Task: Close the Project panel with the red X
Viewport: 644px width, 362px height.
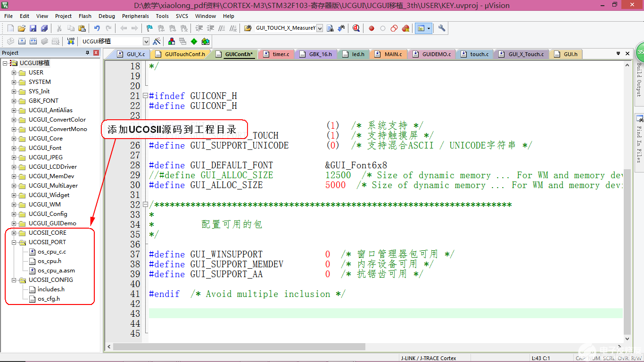Action: click(x=96, y=53)
